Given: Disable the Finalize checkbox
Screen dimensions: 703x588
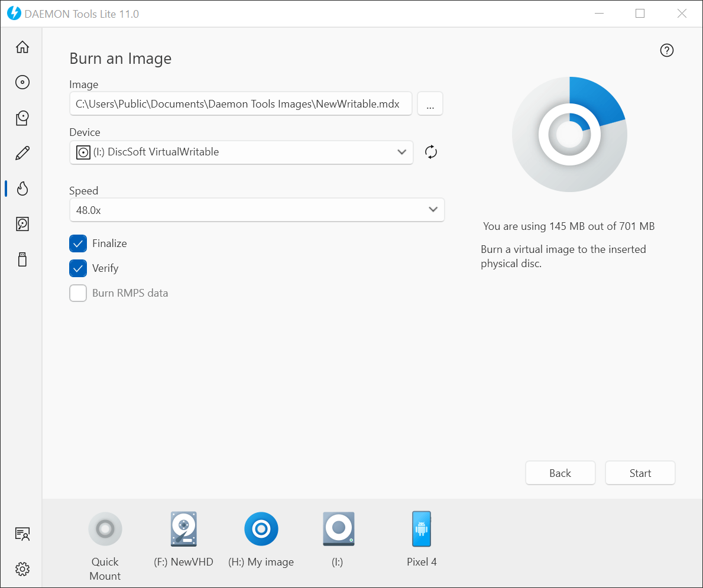Looking at the screenshot, I should click(78, 243).
